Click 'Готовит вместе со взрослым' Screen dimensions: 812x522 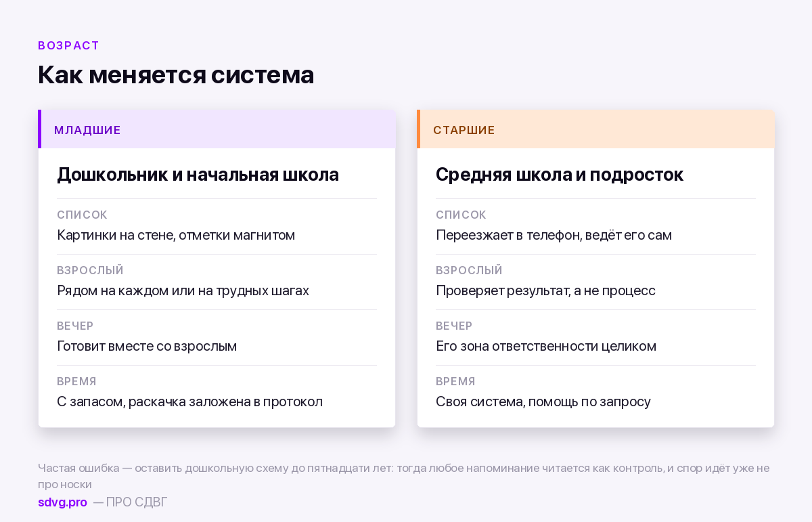[x=147, y=347]
